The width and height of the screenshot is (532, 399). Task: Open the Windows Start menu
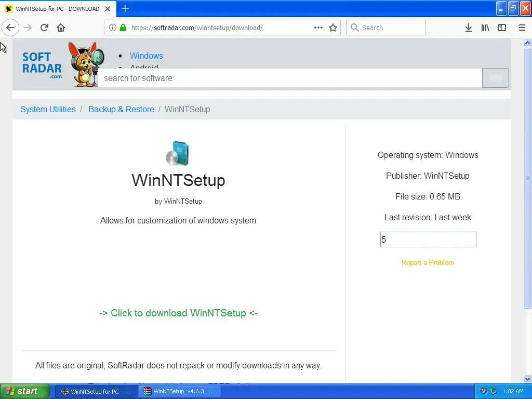point(24,392)
